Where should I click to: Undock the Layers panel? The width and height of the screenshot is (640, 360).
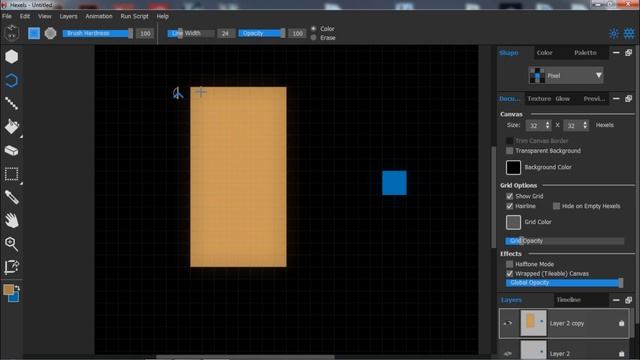629,300
